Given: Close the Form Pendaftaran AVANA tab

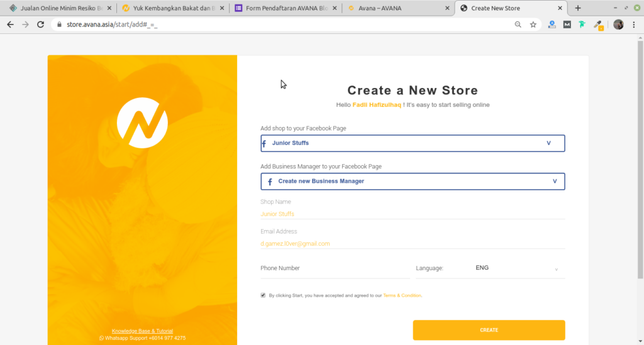Looking at the screenshot, I should pyautogui.click(x=335, y=8).
